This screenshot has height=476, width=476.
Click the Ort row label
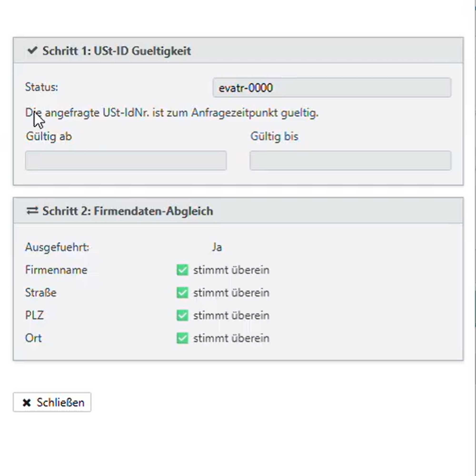(33, 338)
